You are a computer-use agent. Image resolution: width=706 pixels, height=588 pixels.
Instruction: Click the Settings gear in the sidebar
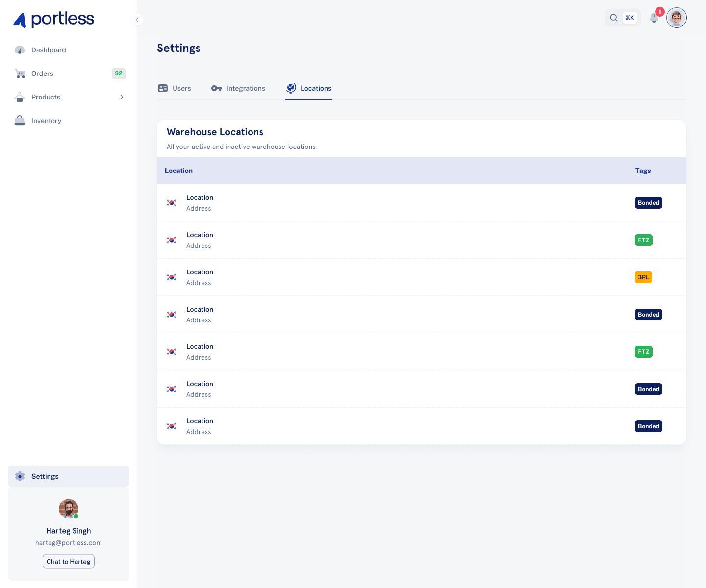(20, 476)
